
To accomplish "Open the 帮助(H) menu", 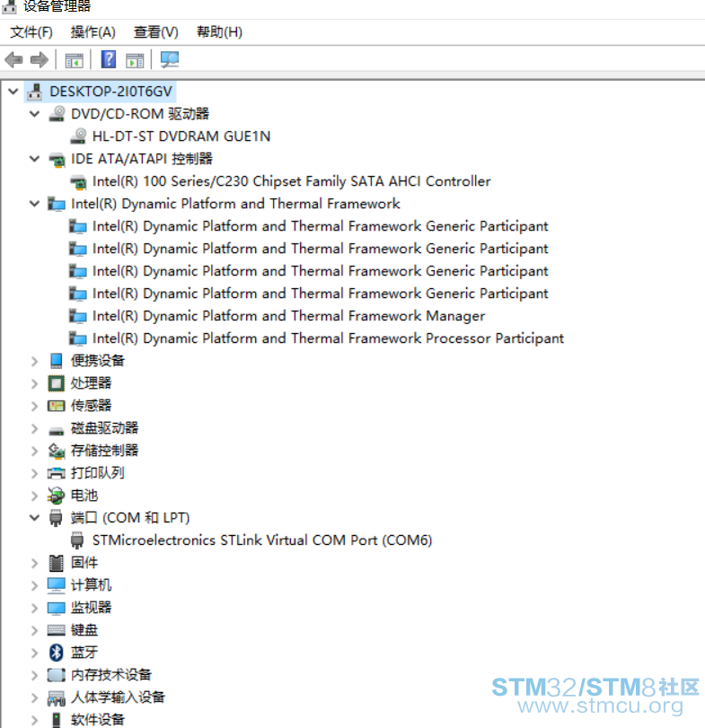I will [219, 32].
